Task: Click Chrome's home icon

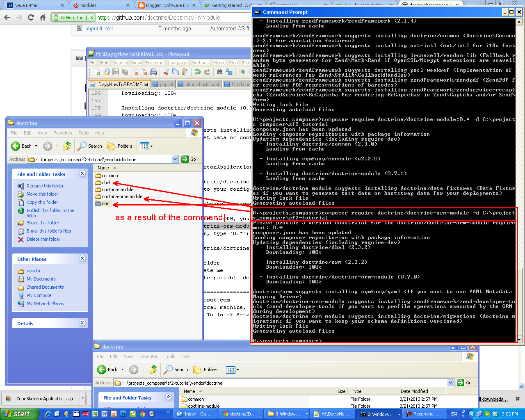Action: click(43, 18)
